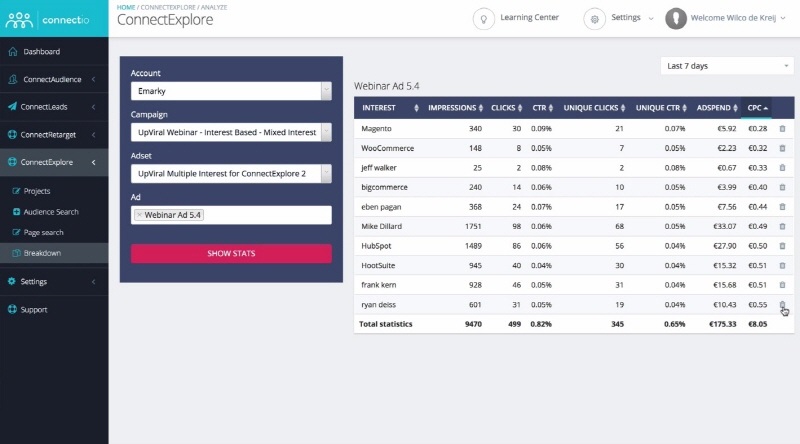The image size is (800, 444).
Task: Open the Learning Center link
Action: coord(529,17)
